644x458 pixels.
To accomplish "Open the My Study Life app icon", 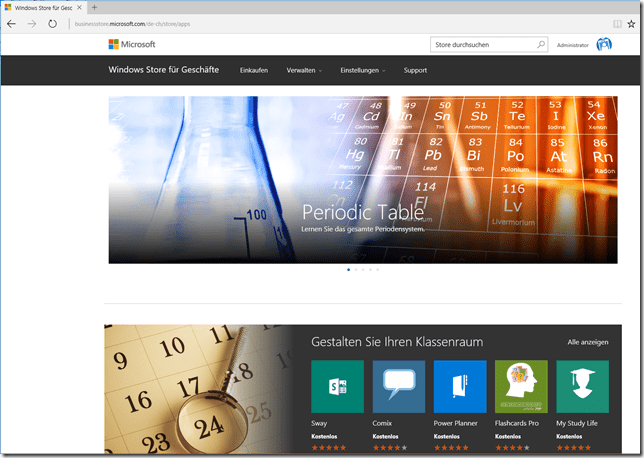I will pos(582,386).
